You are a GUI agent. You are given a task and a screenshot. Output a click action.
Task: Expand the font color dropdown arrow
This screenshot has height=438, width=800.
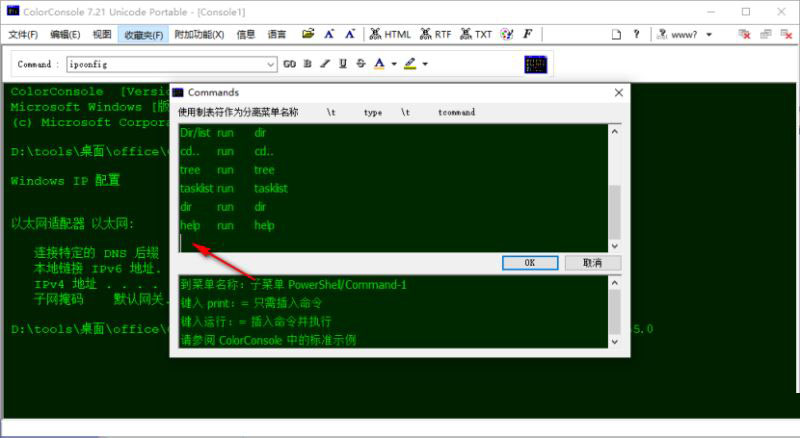pyautogui.click(x=394, y=64)
